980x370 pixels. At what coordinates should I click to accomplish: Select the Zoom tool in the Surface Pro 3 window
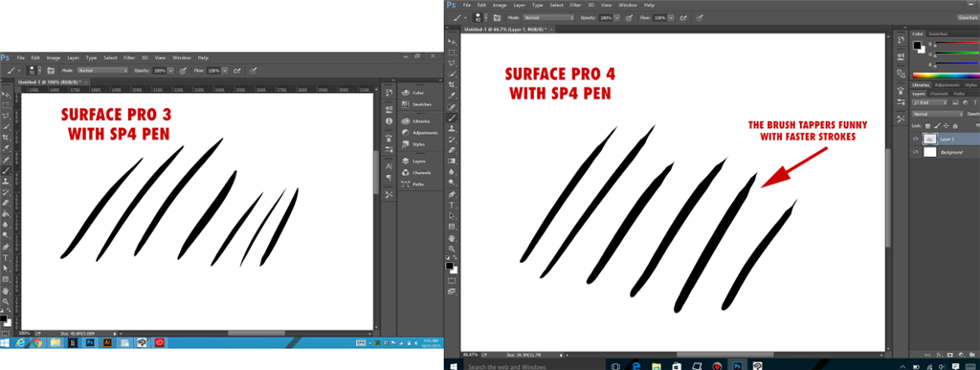point(6,301)
